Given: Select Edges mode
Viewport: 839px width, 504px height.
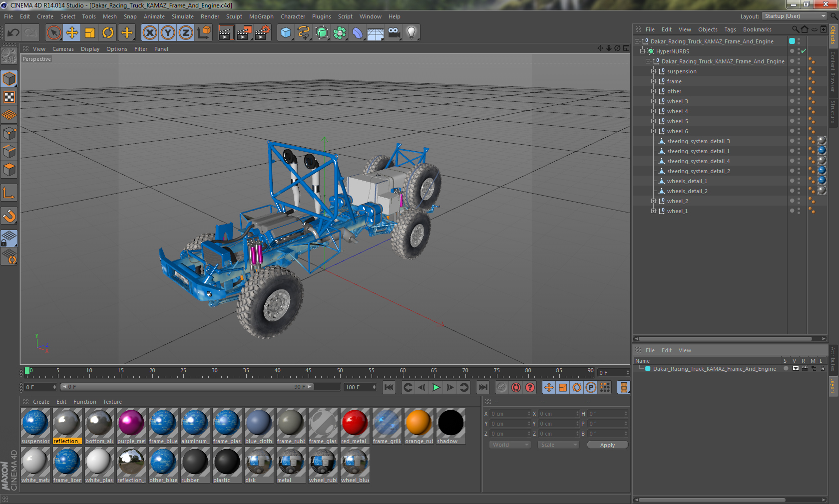Looking at the screenshot, I should point(9,152).
